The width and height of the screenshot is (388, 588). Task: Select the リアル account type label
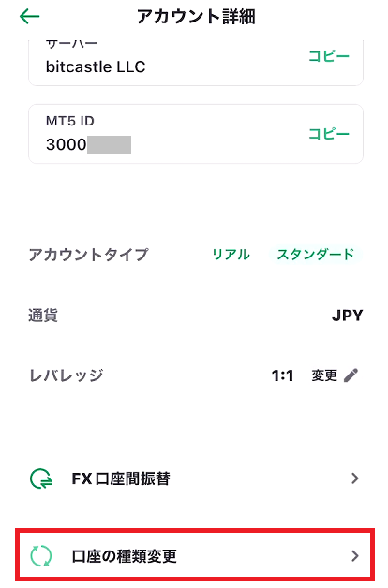(x=231, y=255)
